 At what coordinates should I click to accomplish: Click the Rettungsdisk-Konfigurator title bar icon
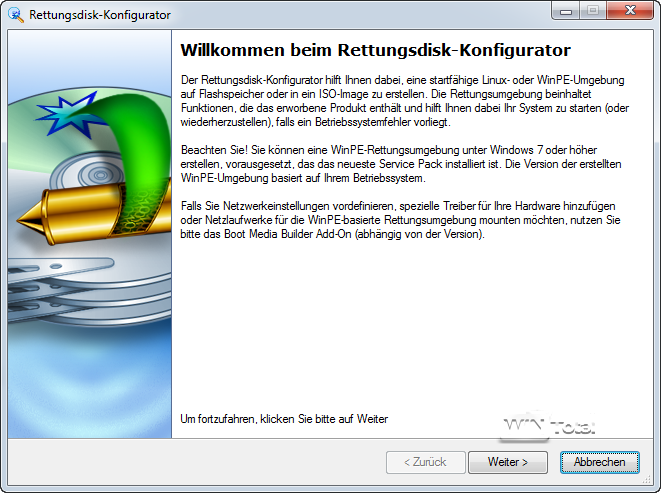tap(16, 15)
